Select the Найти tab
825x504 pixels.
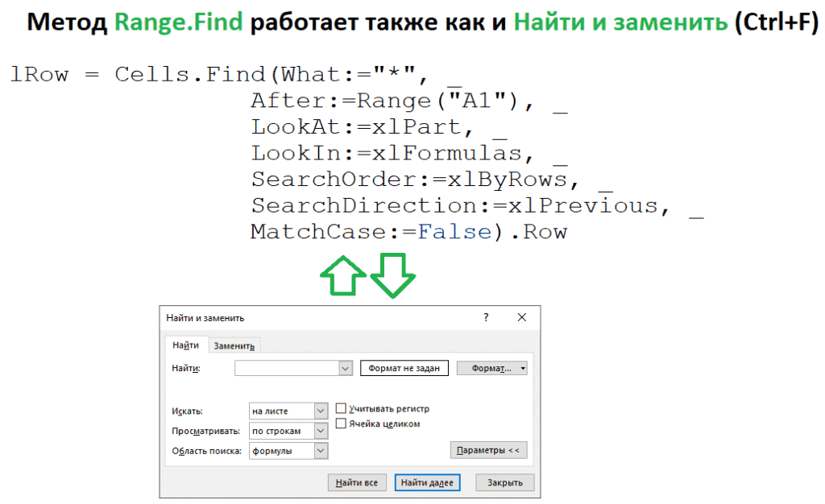[x=187, y=345]
